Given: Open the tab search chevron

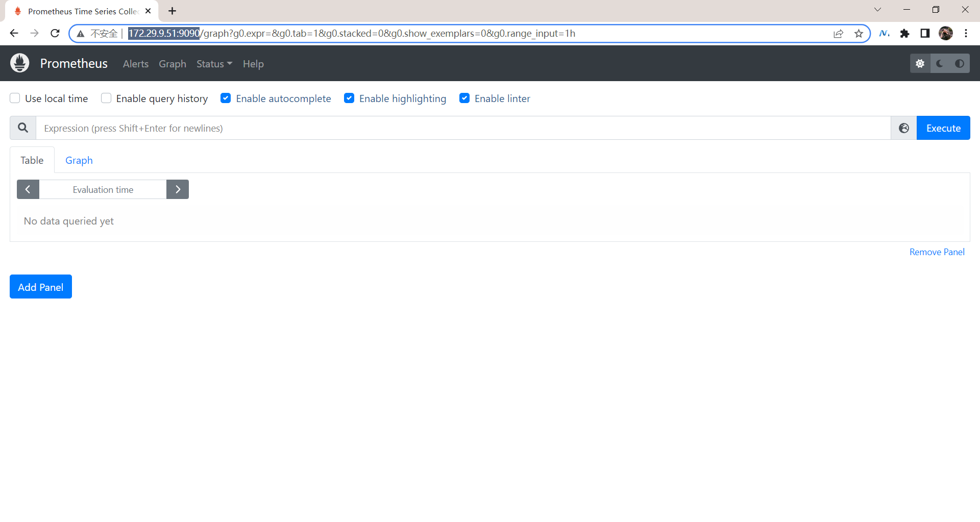Looking at the screenshot, I should 878,10.
